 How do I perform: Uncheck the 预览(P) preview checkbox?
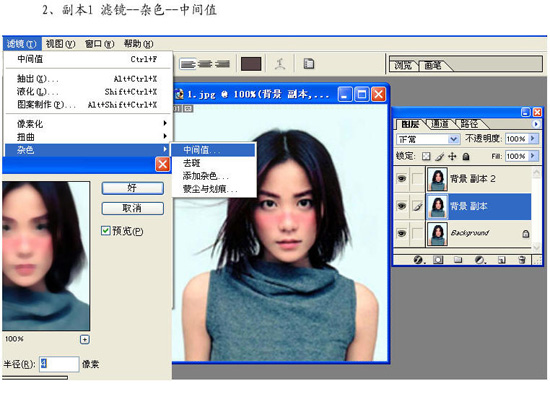[x=106, y=231]
